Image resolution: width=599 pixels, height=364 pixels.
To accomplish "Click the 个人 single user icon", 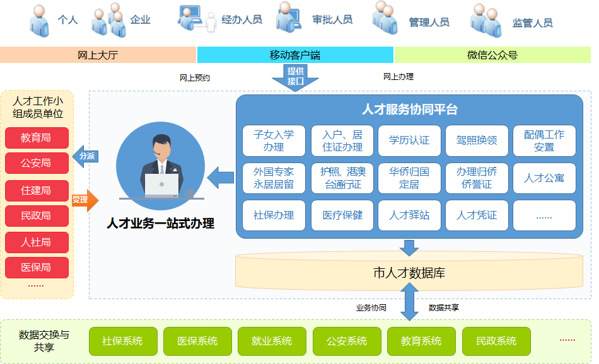I will [40, 20].
